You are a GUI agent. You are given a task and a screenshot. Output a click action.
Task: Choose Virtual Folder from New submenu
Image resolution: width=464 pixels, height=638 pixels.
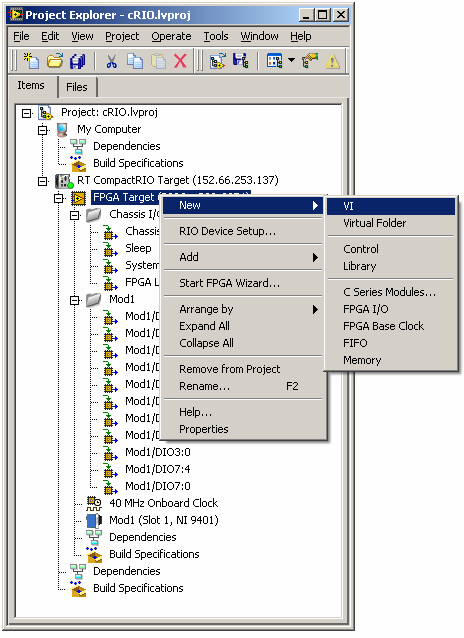point(391,223)
